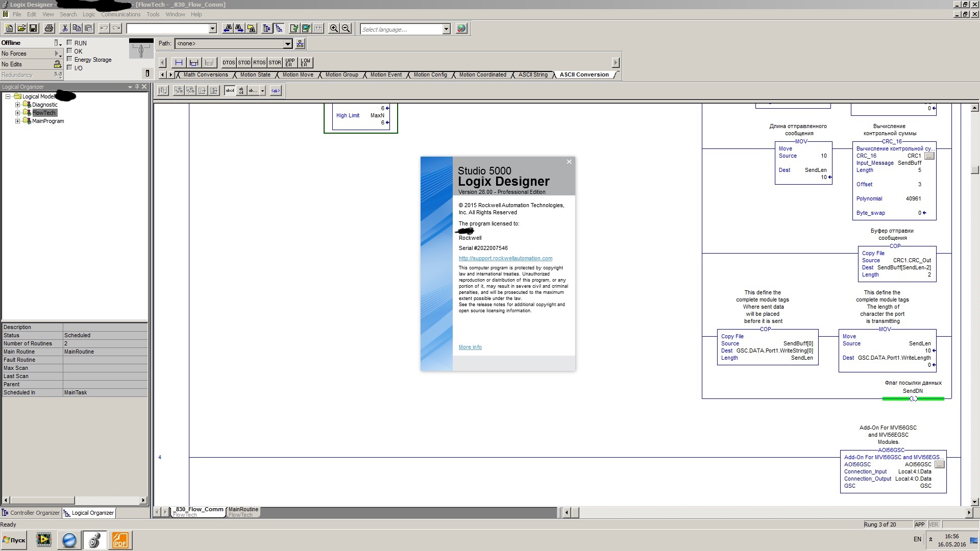Click the Print toolbar icon
The height and width of the screenshot is (551, 980).
coord(49,29)
